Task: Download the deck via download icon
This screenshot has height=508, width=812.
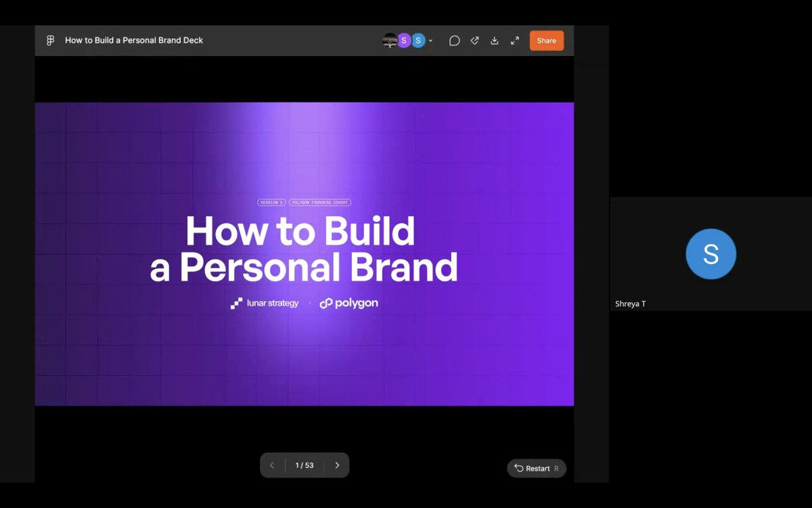Action: [x=495, y=41]
